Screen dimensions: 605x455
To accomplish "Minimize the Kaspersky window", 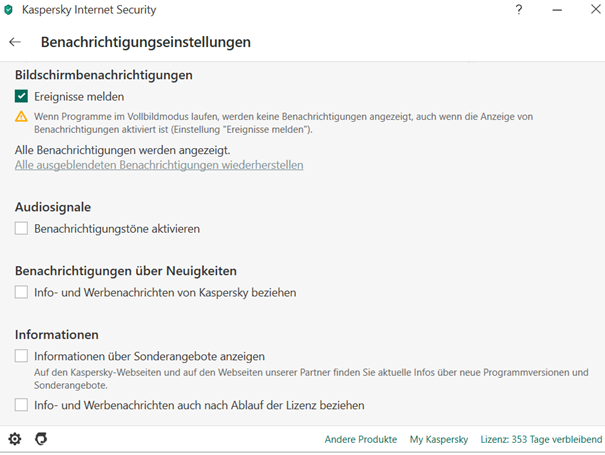I will pos(557,10).
